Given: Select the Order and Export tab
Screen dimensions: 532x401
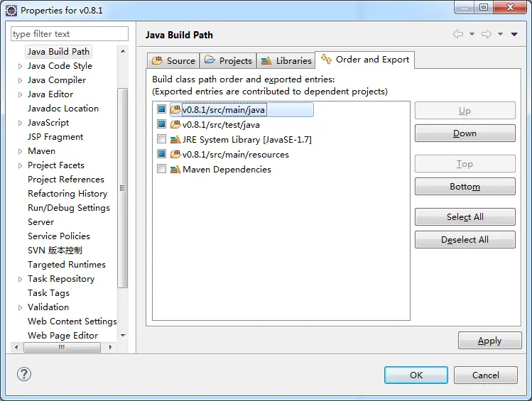Looking at the screenshot, I should click(365, 60).
